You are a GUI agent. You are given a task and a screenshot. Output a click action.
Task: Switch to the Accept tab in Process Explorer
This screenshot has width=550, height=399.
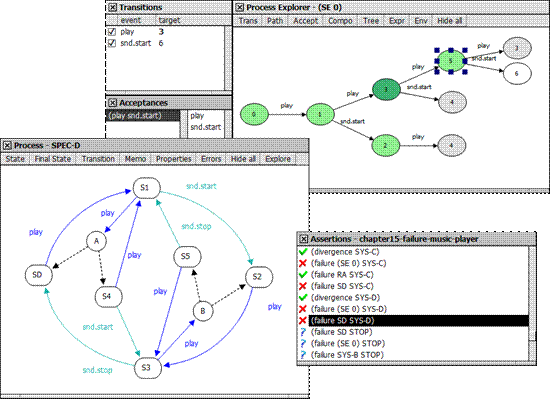305,21
